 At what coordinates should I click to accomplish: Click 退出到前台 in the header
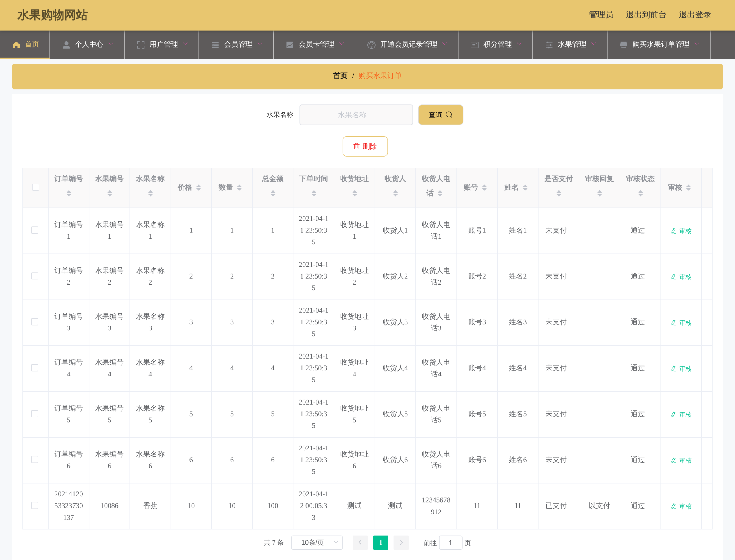coord(646,15)
